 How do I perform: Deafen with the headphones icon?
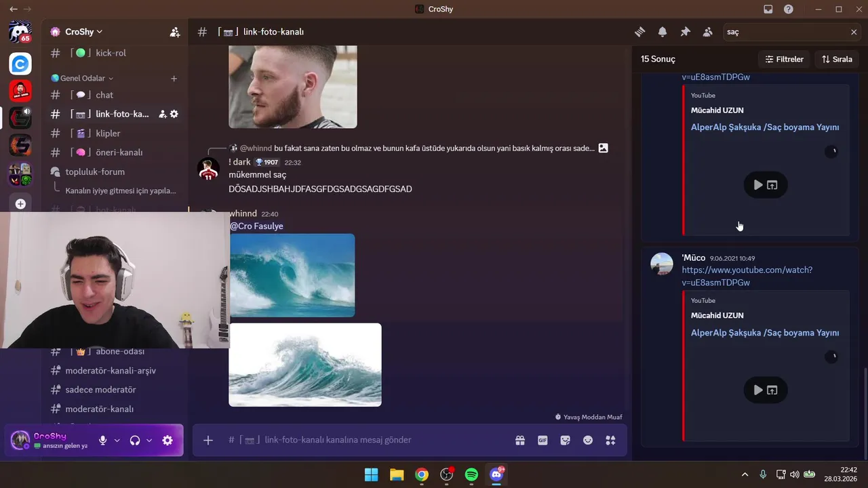pyautogui.click(x=135, y=441)
